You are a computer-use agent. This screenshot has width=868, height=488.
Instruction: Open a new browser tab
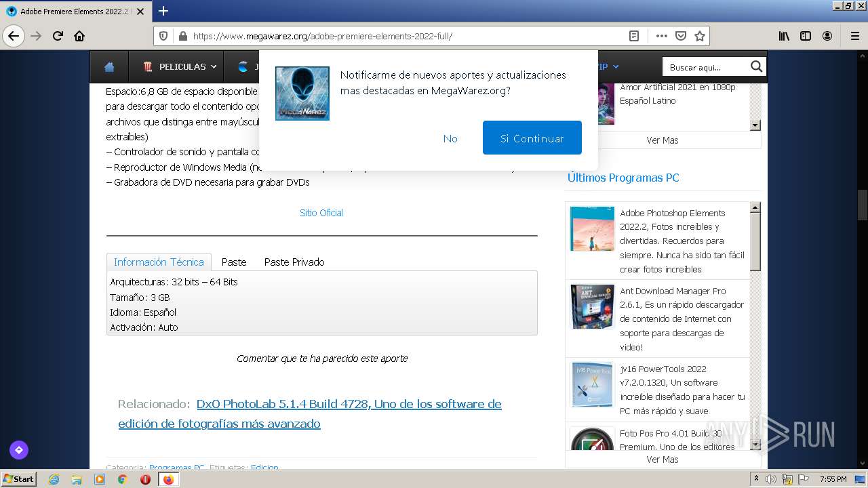click(x=163, y=11)
